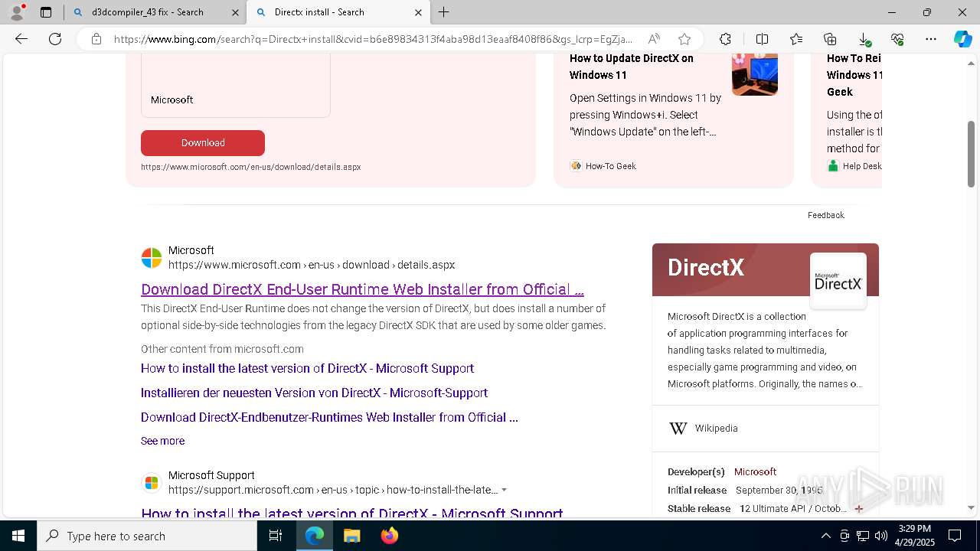
Task: Open a new tab with plus button
Action: (x=444, y=12)
